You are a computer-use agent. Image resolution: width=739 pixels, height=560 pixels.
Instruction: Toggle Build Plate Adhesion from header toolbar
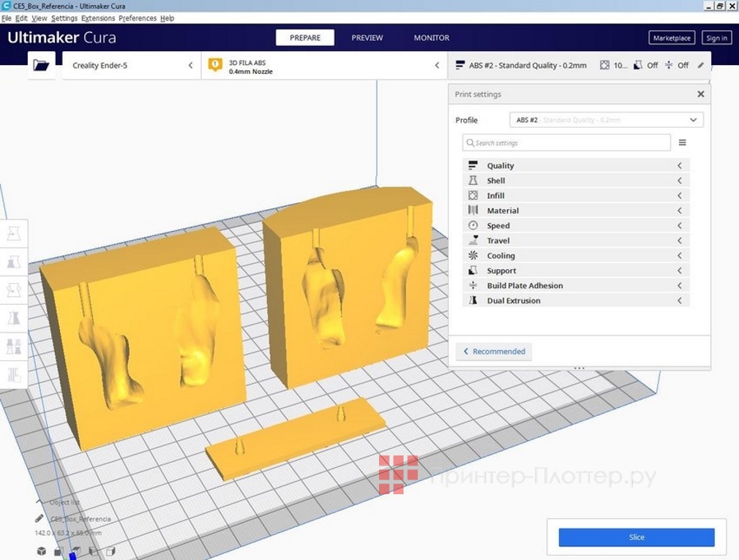pyautogui.click(x=670, y=65)
